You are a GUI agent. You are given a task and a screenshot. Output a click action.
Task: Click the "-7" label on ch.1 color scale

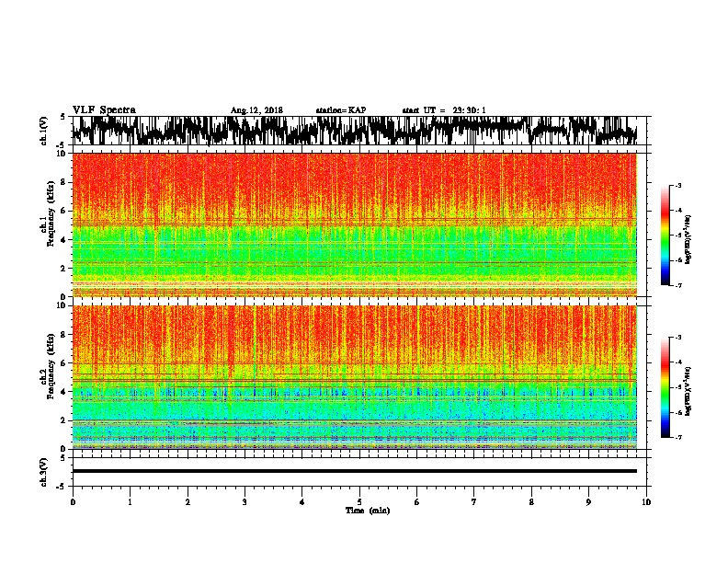click(678, 285)
